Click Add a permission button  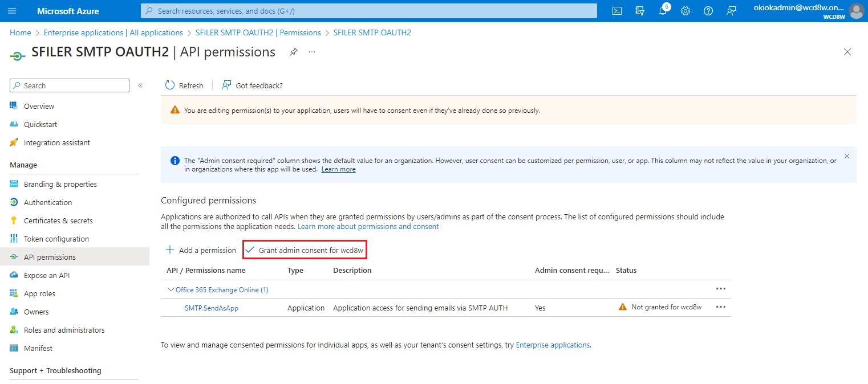[x=201, y=250]
